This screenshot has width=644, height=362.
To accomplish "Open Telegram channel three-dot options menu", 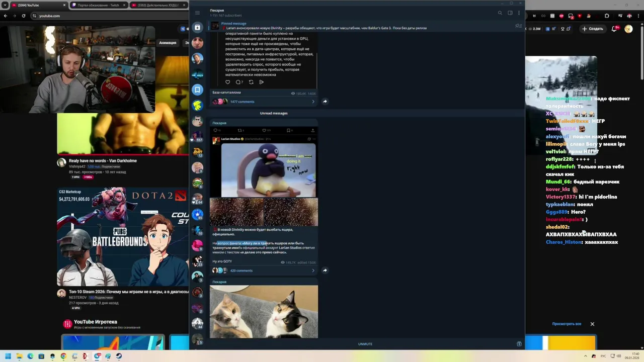I will (519, 13).
